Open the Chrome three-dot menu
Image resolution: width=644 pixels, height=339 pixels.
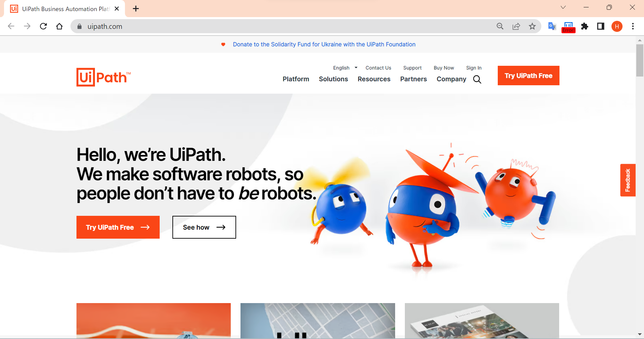[x=633, y=26]
